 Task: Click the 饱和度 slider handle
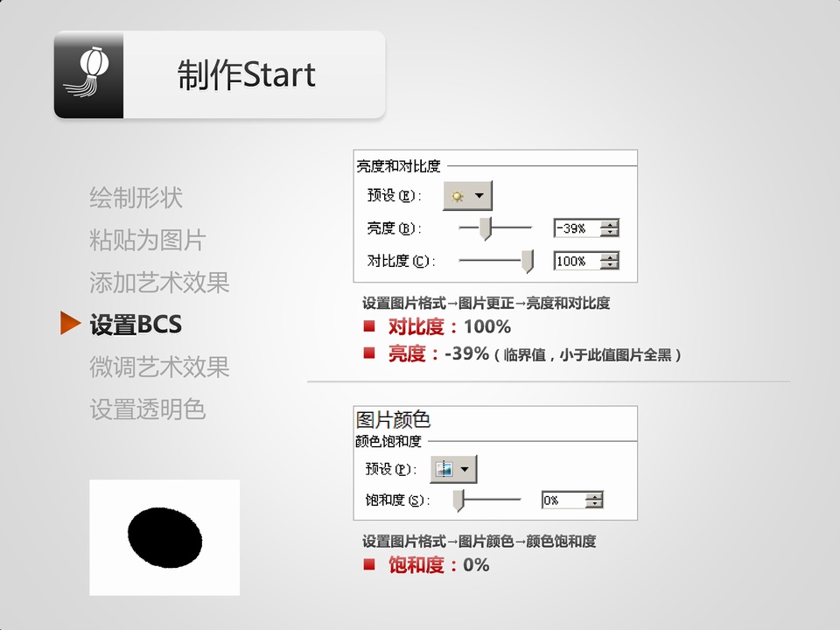(x=458, y=500)
